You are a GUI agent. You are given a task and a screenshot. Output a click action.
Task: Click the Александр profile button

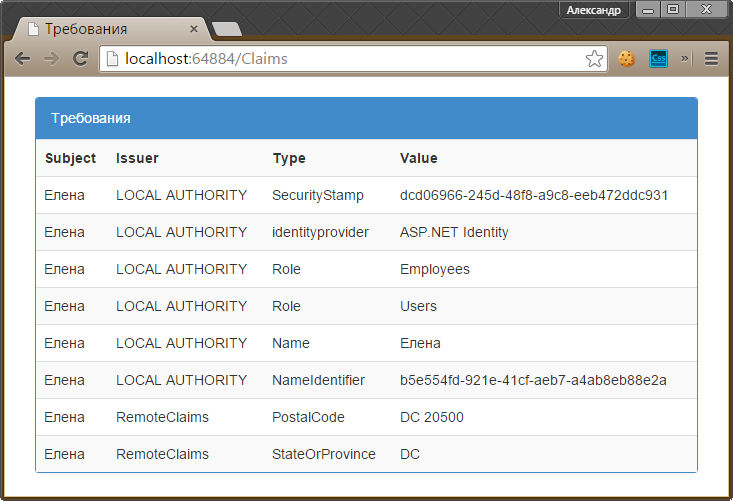tap(594, 10)
